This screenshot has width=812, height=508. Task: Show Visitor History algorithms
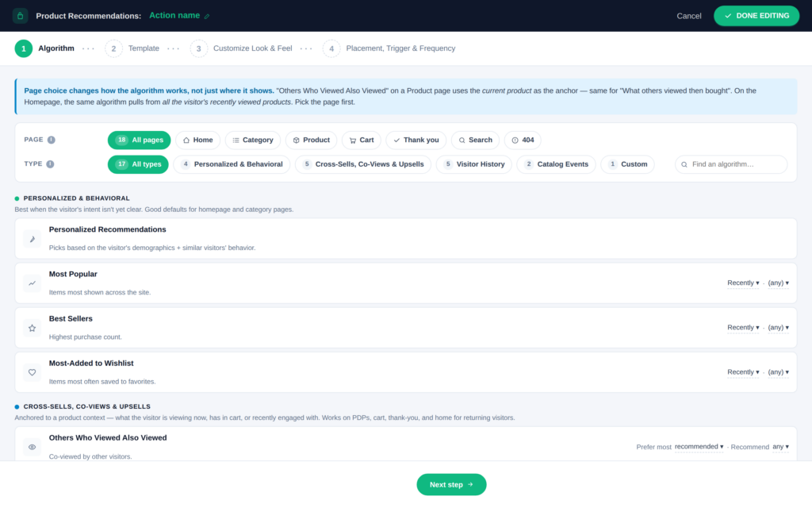[474, 164]
